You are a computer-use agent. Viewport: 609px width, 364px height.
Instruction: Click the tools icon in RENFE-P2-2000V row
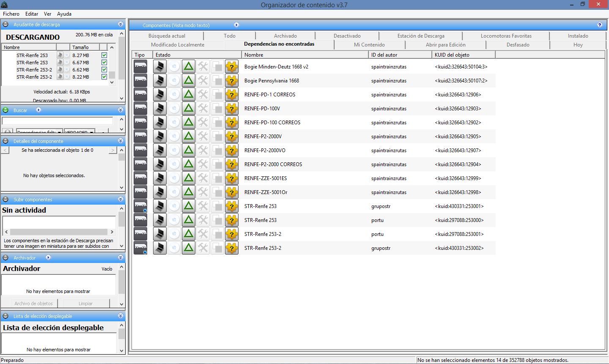[203, 137]
